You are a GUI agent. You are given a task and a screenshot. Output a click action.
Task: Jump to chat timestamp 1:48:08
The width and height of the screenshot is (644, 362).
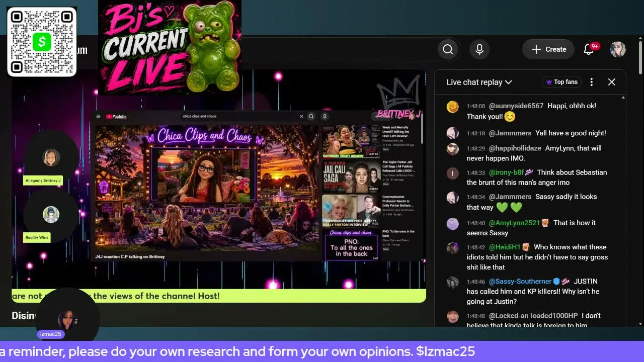[x=475, y=107]
